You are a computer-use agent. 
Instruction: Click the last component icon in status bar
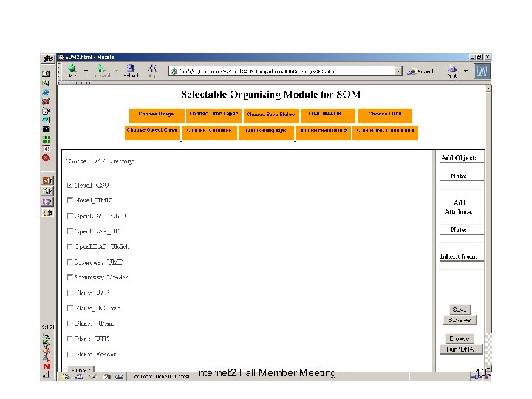point(119,376)
